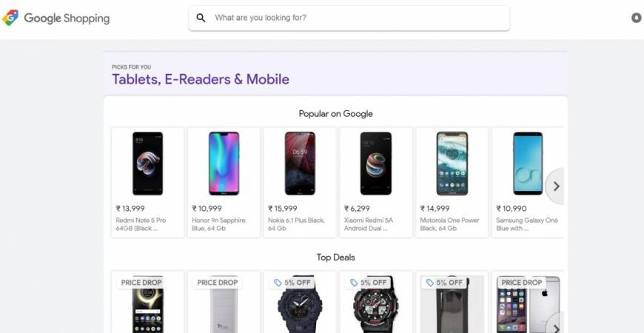
Task: Click the Tablets, E-Readers & Mobile heading
Action: tap(201, 79)
